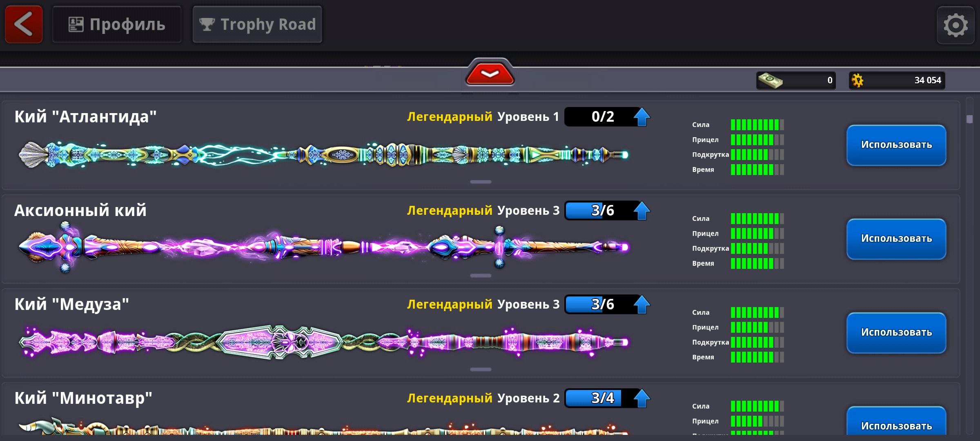
Task: Click Аксионный кий Сила stat bar
Action: 757,219
